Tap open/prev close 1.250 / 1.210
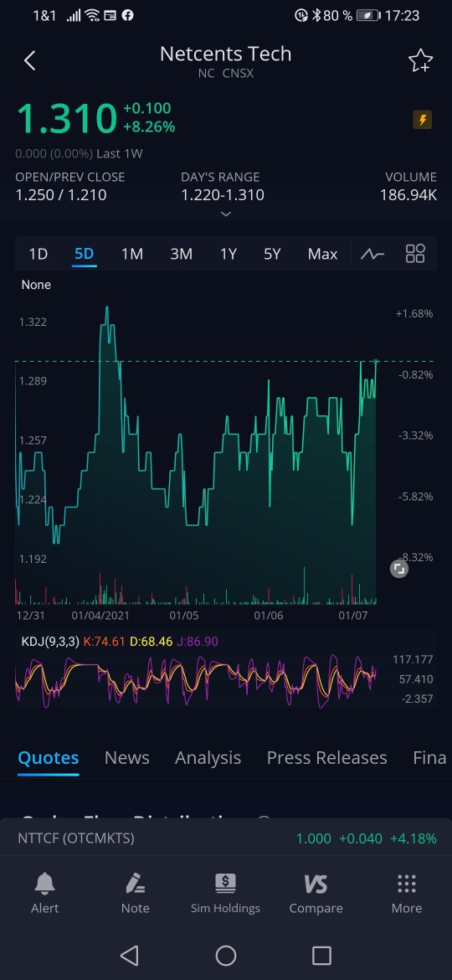The height and width of the screenshot is (980, 452). point(60,195)
